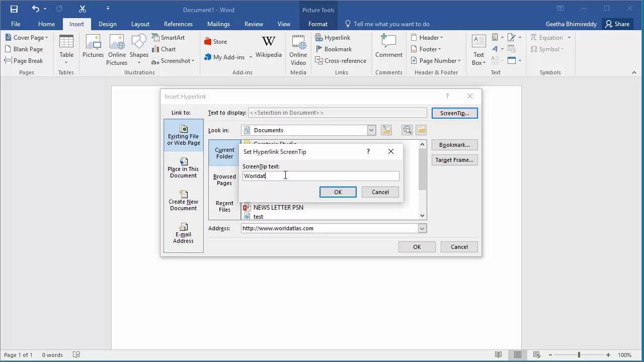Insert a Page Break
Image resolution: width=644 pixels, height=362 pixels.
(24, 61)
